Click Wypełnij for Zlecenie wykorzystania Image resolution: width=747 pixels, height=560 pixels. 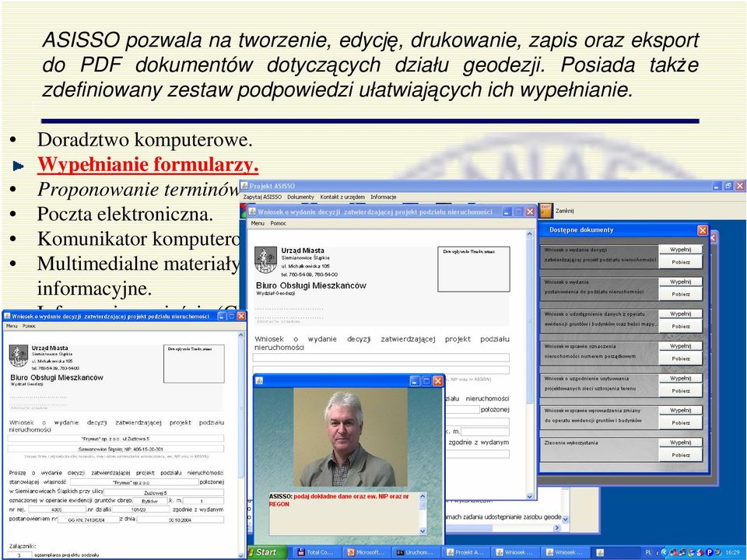[x=680, y=443]
